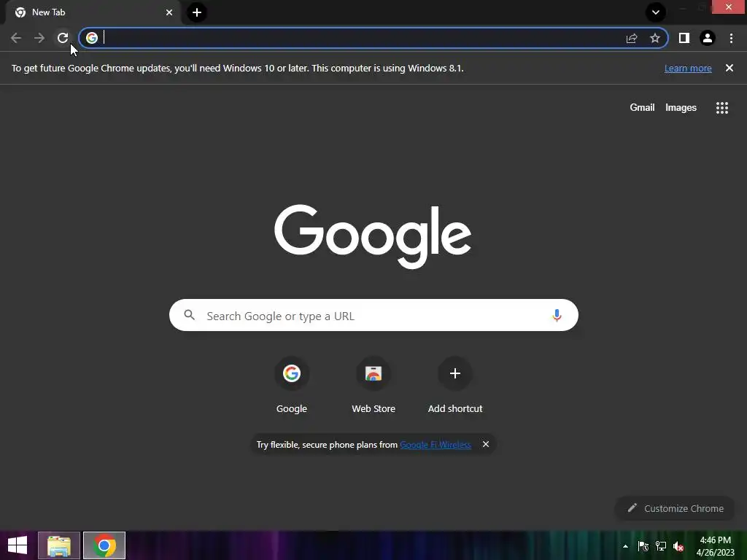Open the profile avatar menu
747x560 pixels.
708,38
